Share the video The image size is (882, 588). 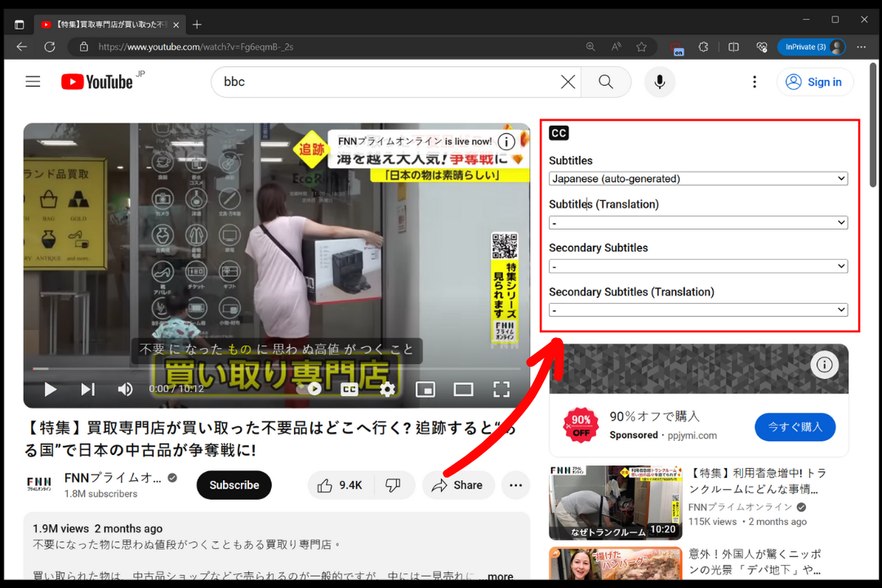(x=458, y=485)
